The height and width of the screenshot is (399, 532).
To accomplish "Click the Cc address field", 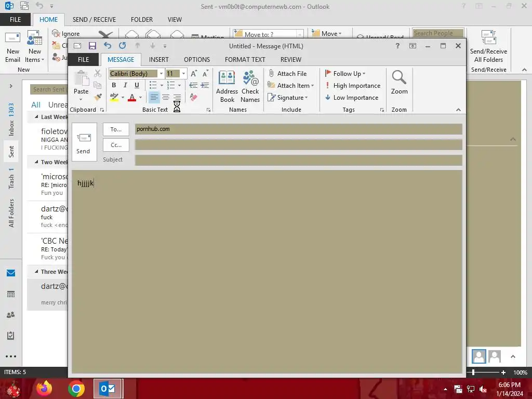I will pyautogui.click(x=298, y=144).
